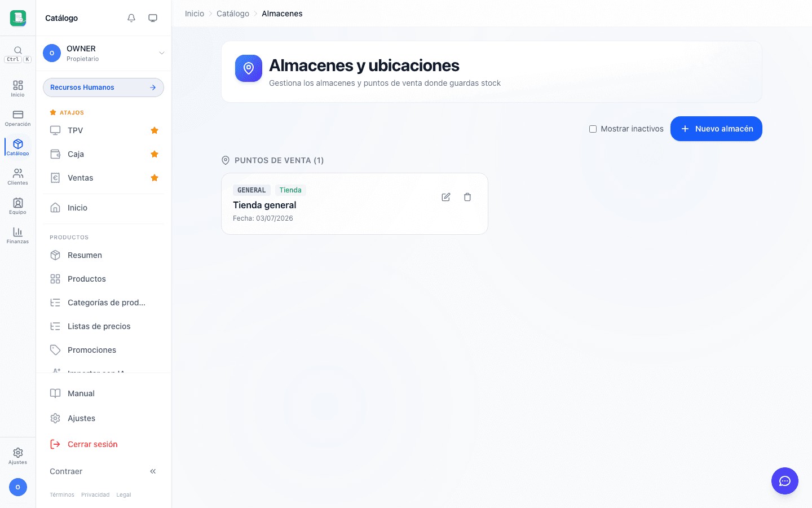Viewport: 812px width, 508px height.
Task: Click the monitor icon beside the bell
Action: pos(153,18)
